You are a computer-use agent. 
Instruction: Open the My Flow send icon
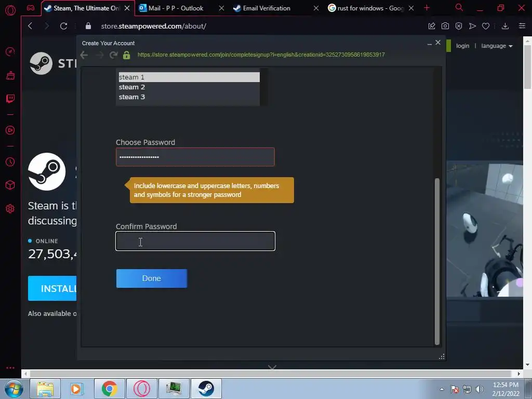point(472,26)
